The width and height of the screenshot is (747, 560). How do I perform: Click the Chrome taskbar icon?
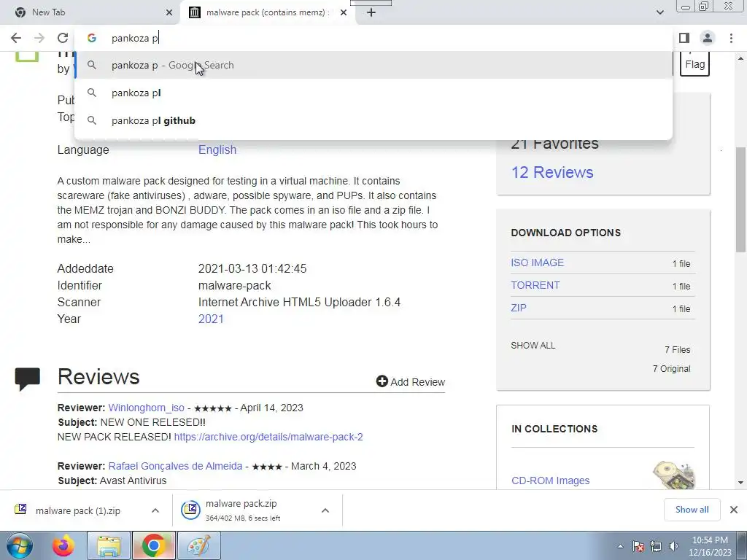tap(153, 545)
